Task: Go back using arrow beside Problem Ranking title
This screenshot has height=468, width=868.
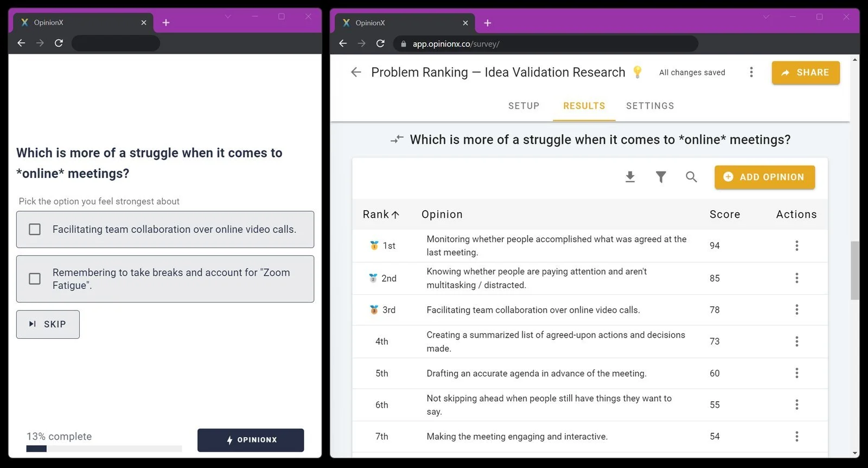Action: click(356, 72)
